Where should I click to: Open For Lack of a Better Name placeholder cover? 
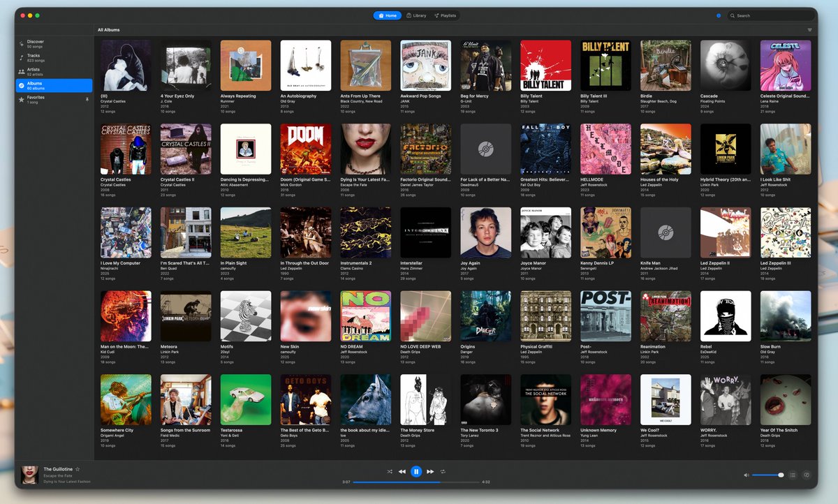[486, 149]
